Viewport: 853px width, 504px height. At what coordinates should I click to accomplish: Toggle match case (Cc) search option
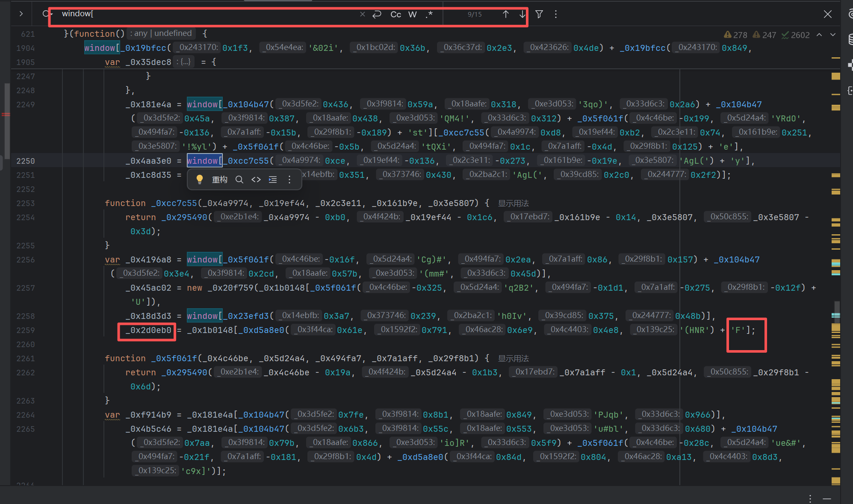coord(396,15)
